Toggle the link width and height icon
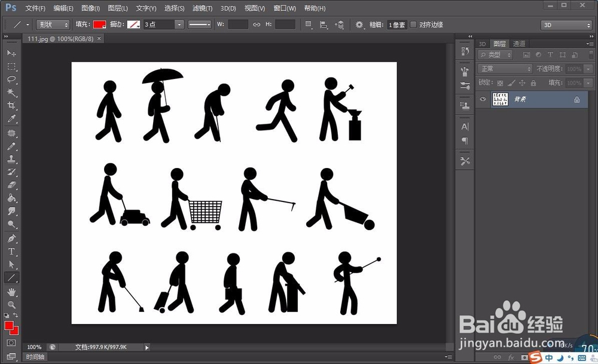The height and width of the screenshot is (364, 598). pyautogui.click(x=257, y=25)
